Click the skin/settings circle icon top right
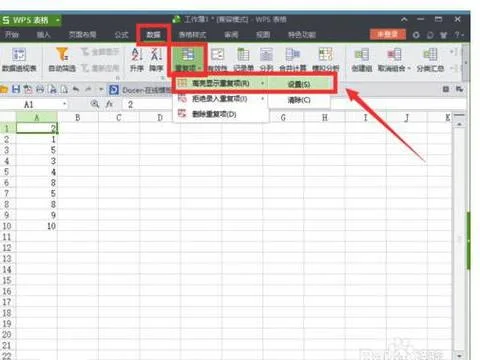 pyautogui.click(x=416, y=35)
